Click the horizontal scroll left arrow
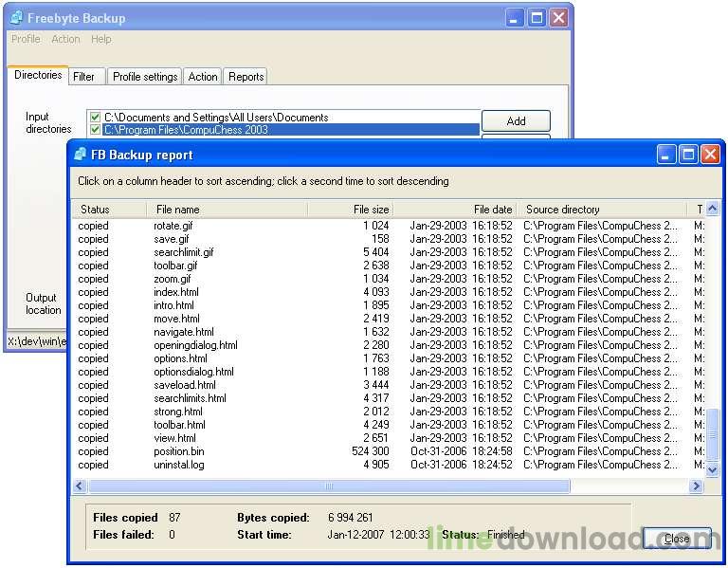The height and width of the screenshot is (568, 728). (80, 486)
